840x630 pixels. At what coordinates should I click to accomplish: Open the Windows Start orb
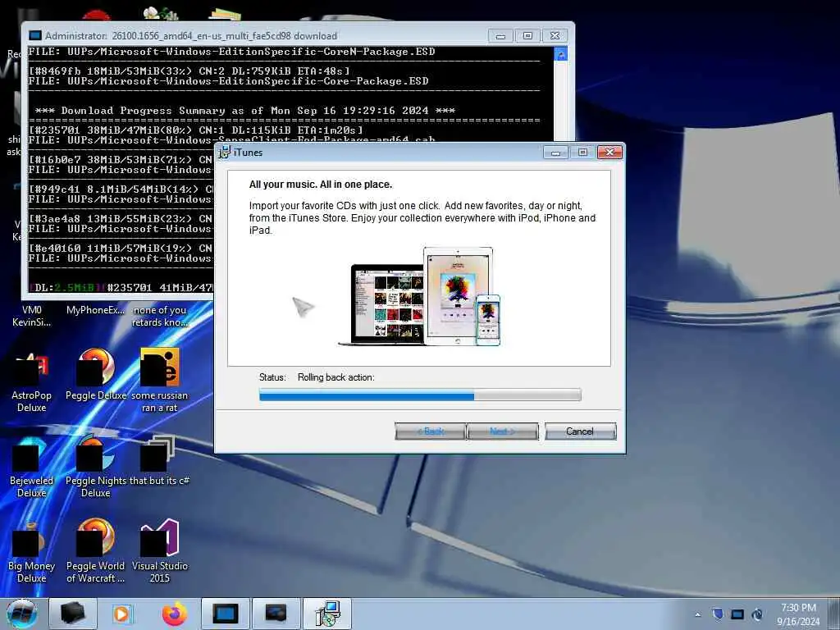pos(22,614)
